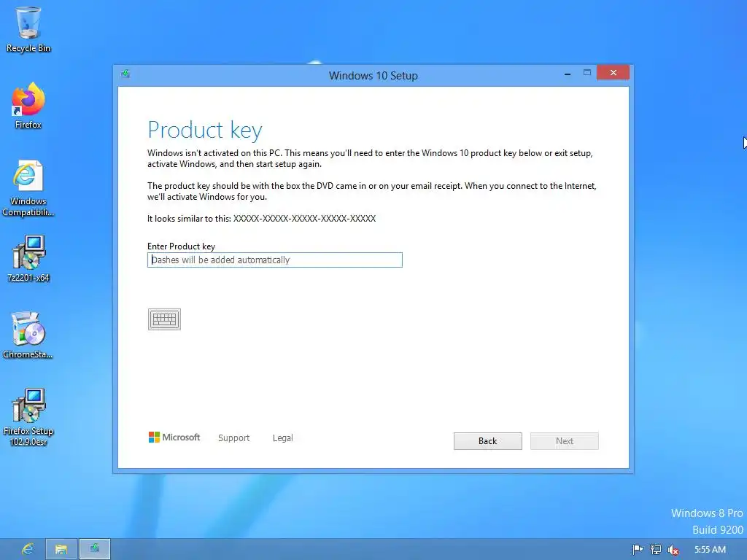
Task: Click the network tray icon
Action: point(656,550)
